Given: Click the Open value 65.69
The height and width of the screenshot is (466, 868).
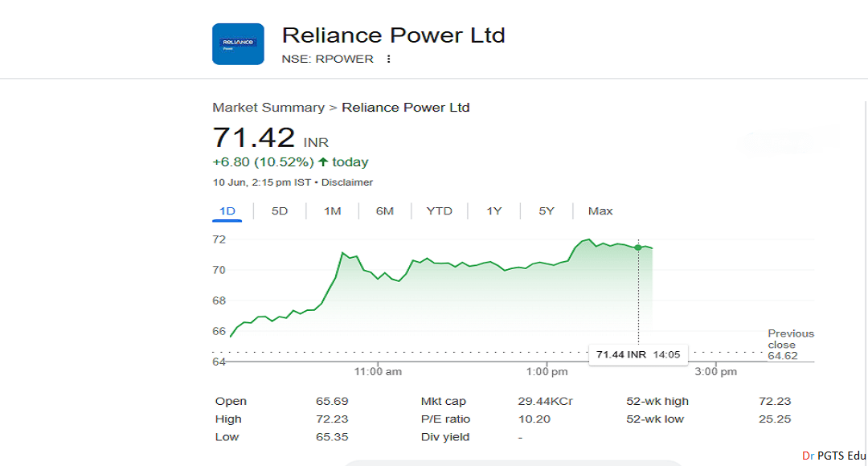Looking at the screenshot, I should point(332,401).
